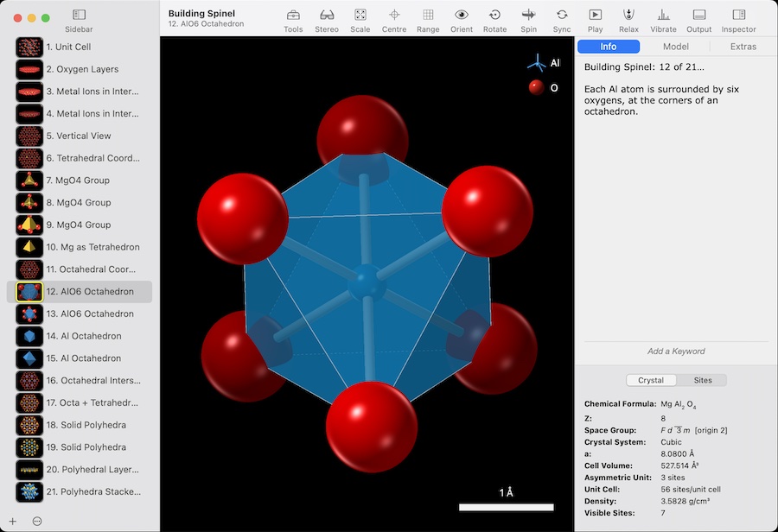This screenshot has height=532, width=778.
Task: Click the red O legend swatch
Action: 536,87
